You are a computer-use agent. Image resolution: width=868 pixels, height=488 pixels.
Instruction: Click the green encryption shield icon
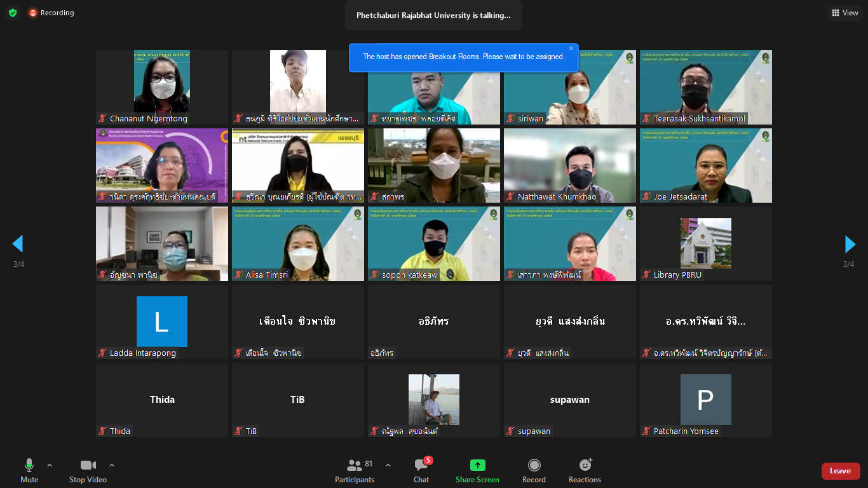pos(13,13)
